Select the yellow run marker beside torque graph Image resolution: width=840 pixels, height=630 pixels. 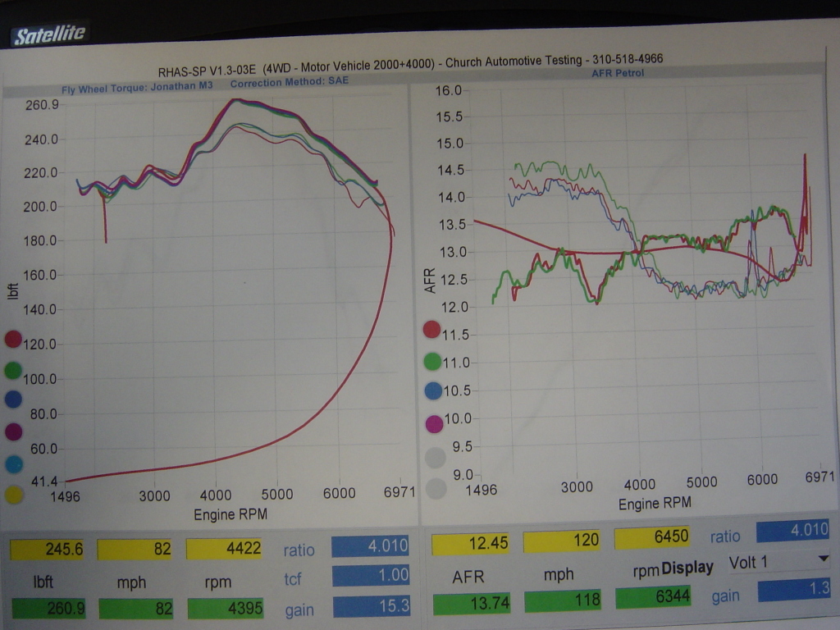[13, 494]
